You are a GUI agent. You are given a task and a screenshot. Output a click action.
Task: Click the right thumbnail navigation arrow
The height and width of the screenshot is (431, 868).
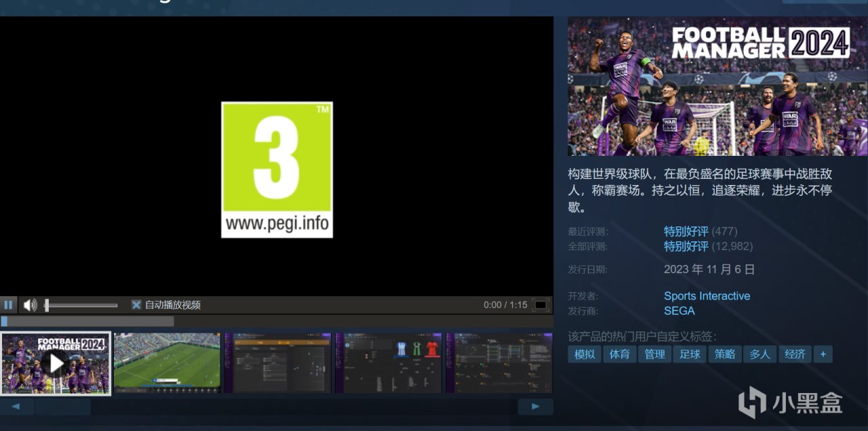535,406
